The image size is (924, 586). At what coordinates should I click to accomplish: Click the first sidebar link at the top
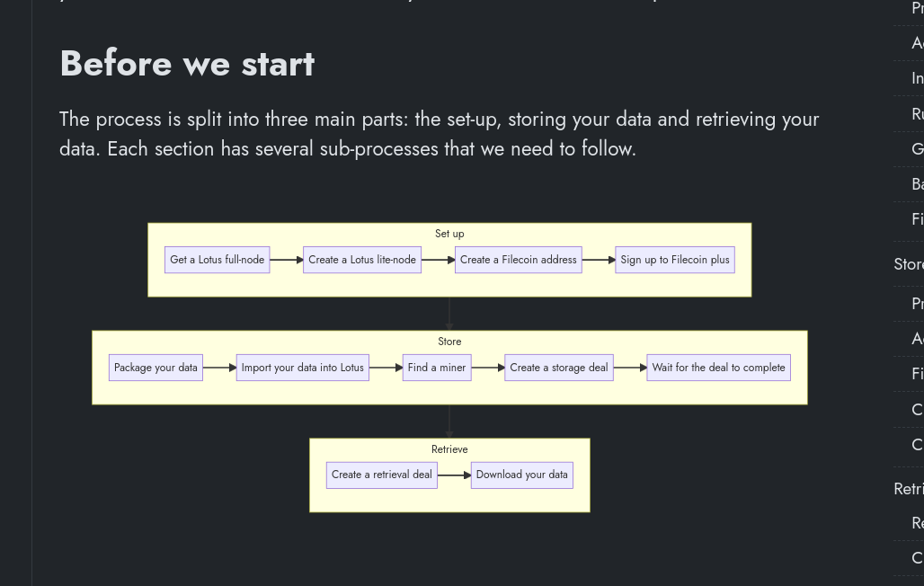(x=915, y=9)
